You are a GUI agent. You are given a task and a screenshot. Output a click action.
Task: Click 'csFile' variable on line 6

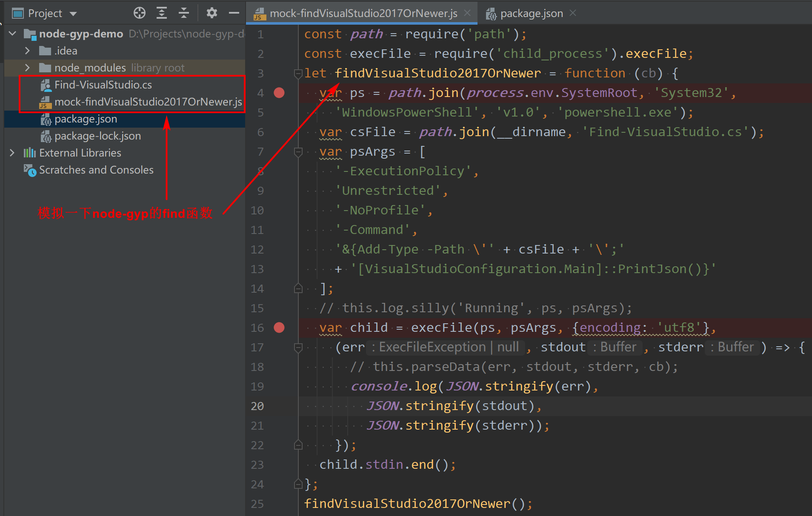point(373,132)
